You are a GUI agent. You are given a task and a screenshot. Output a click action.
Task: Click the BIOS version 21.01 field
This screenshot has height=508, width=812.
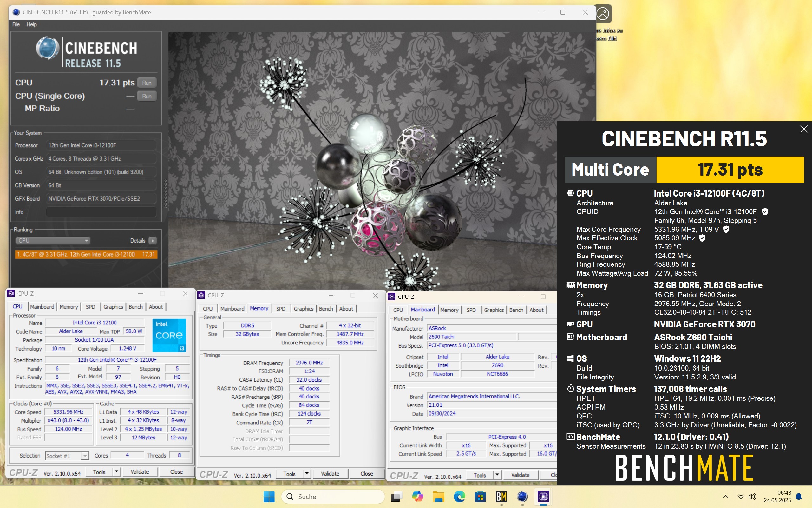tap(492, 405)
